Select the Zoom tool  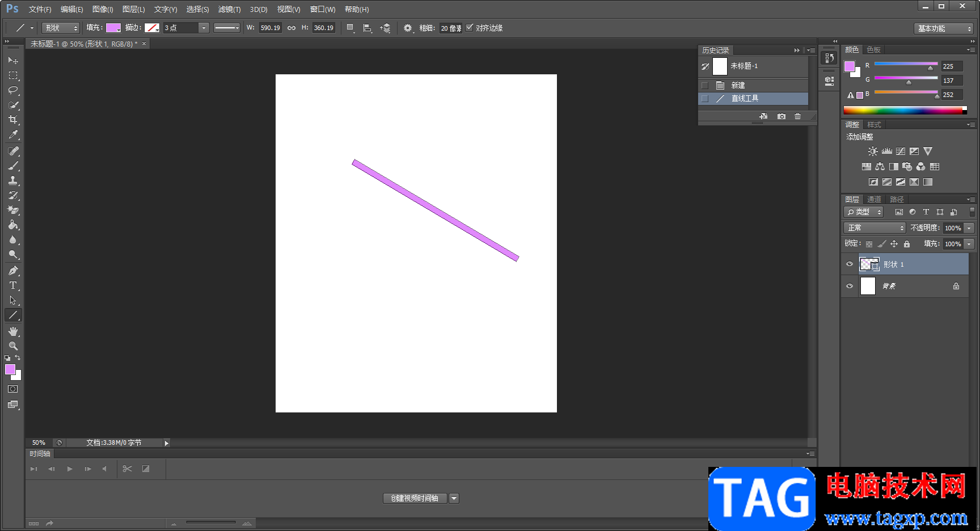[13, 346]
